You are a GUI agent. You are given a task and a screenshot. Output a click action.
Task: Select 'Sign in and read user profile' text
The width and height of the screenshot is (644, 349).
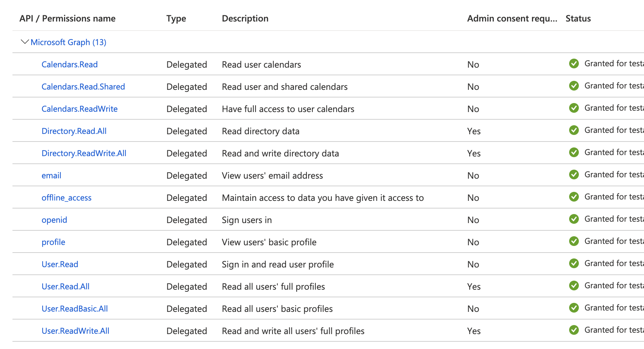[x=278, y=264]
